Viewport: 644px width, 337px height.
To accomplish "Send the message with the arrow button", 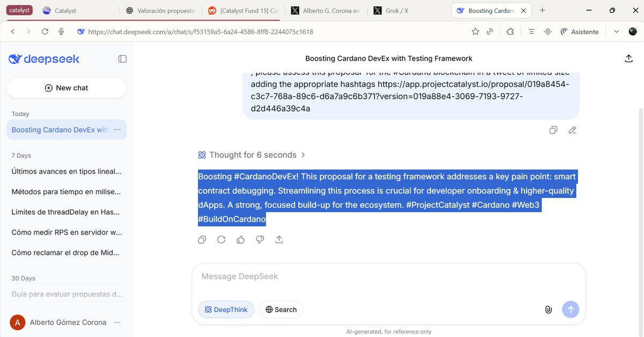I will tap(570, 309).
